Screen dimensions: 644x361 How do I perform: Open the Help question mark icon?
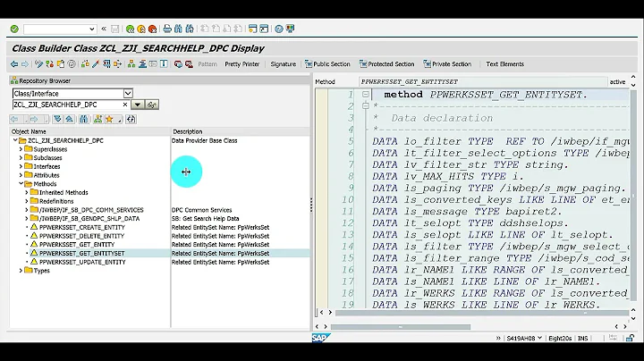coord(279,29)
